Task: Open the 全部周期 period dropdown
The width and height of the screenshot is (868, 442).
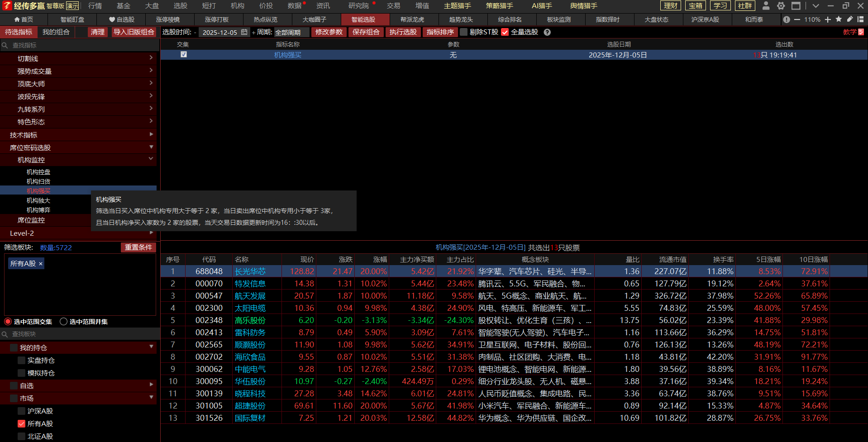Action: coord(291,32)
